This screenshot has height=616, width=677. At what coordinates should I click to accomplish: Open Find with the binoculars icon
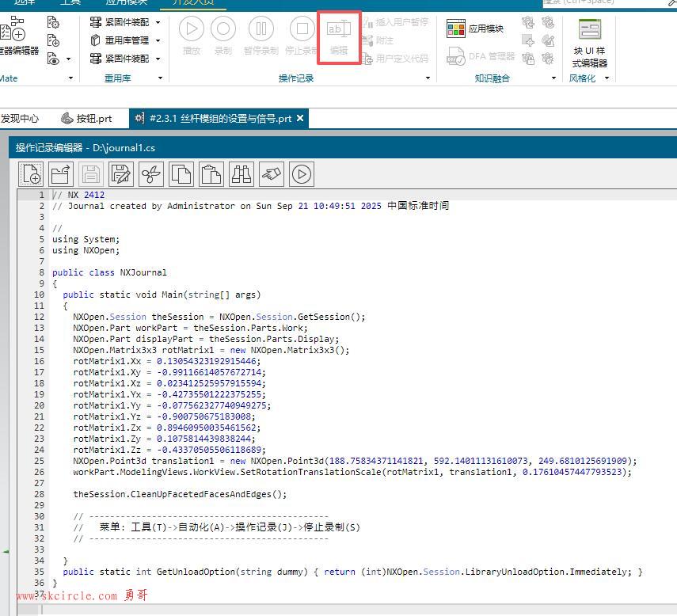(242, 173)
